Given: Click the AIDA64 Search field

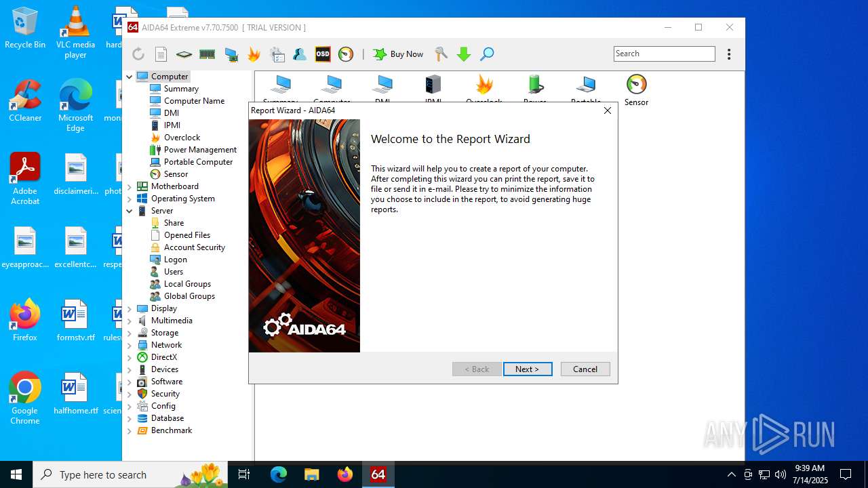Looking at the screenshot, I should coord(665,54).
